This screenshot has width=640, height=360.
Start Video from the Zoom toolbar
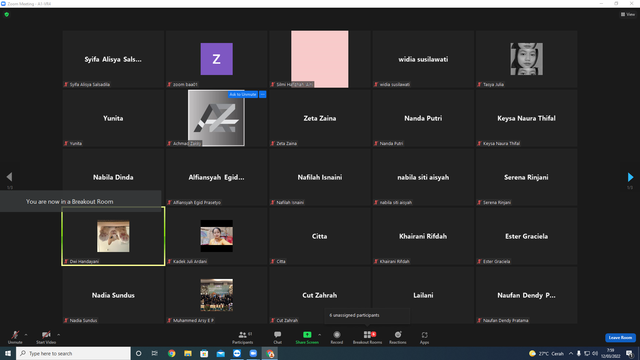coord(46,337)
